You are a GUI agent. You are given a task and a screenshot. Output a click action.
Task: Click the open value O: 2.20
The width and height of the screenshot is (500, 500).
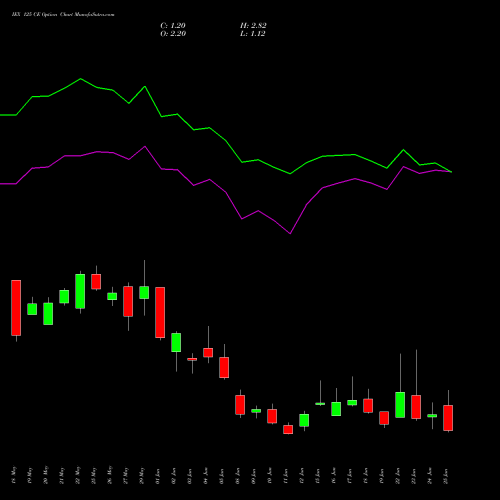point(173,34)
